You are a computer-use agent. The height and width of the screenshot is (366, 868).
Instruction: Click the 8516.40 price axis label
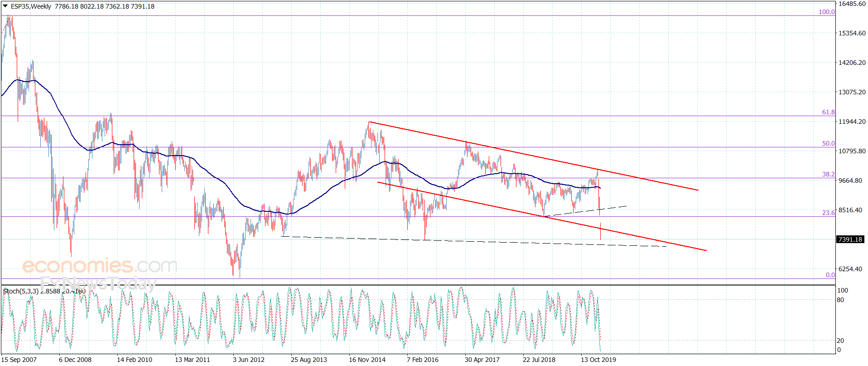(x=850, y=210)
